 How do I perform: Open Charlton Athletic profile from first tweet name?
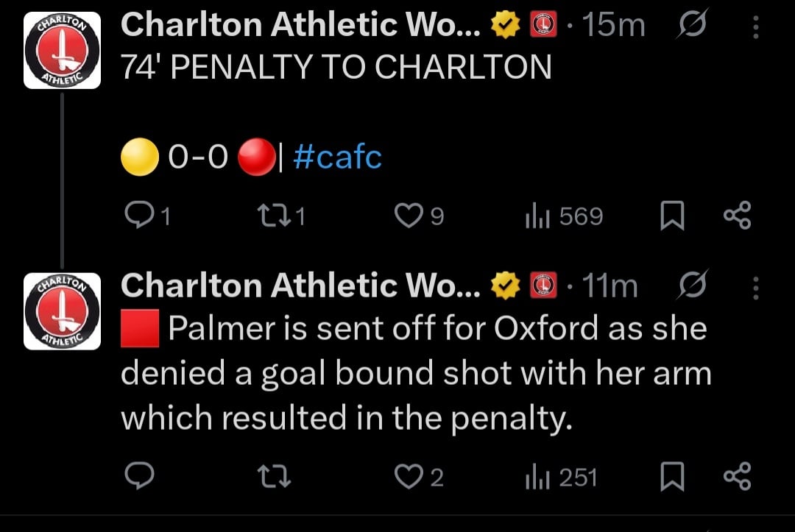(x=300, y=26)
